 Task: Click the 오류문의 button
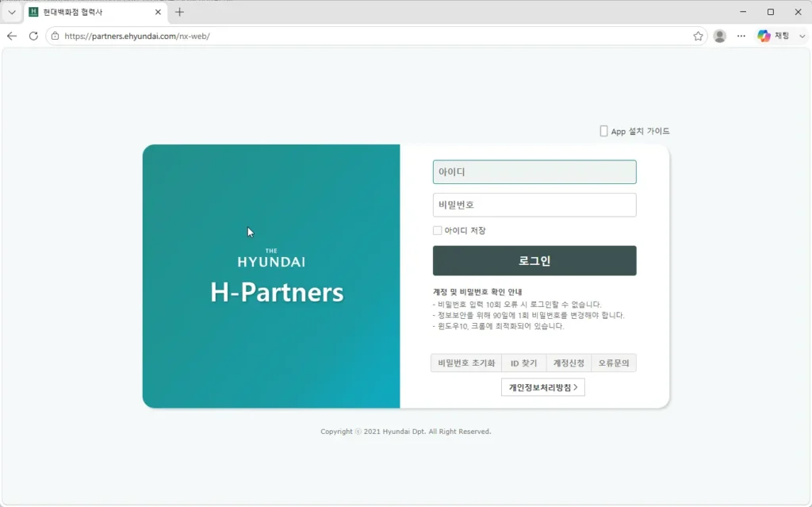click(614, 363)
